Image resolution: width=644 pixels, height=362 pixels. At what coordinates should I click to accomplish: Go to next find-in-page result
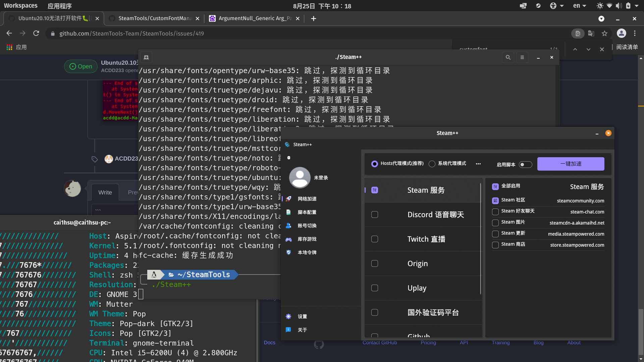click(588, 49)
